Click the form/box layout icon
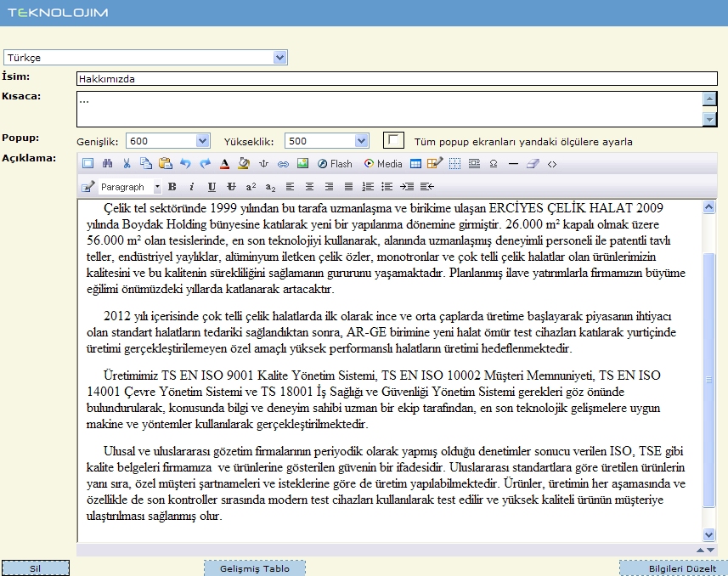The width and height of the screenshot is (728, 576). (474, 163)
